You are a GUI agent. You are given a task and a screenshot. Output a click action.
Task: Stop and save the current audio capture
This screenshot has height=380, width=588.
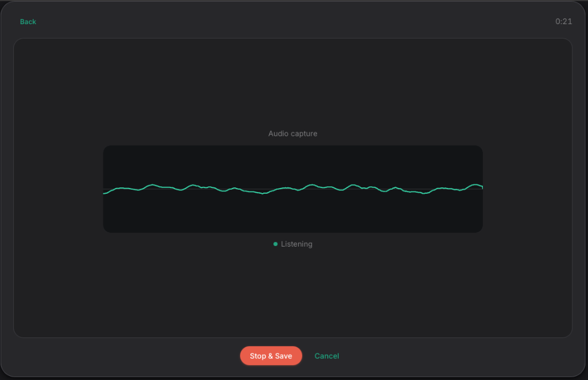270,356
